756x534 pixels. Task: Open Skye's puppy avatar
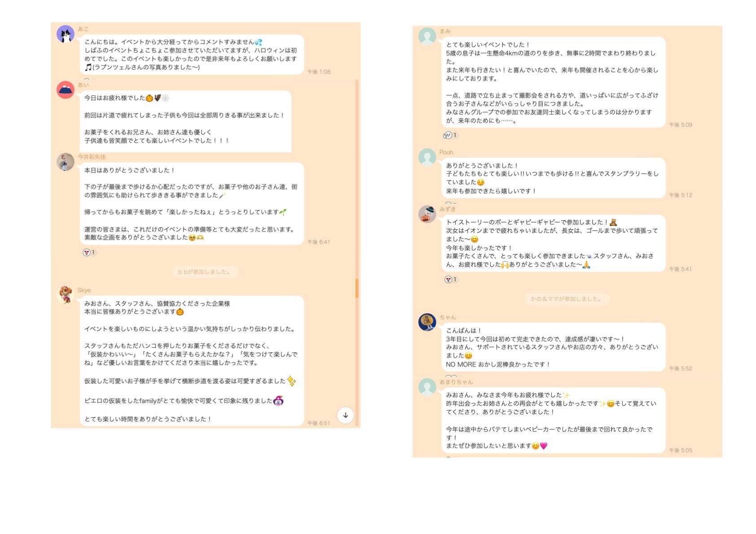[x=66, y=295]
